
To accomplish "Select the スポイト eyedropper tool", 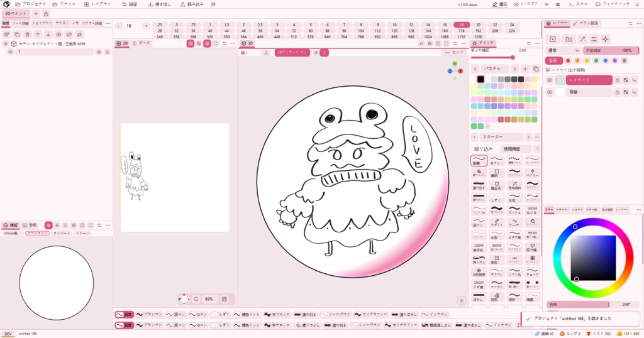I will click(497, 222).
